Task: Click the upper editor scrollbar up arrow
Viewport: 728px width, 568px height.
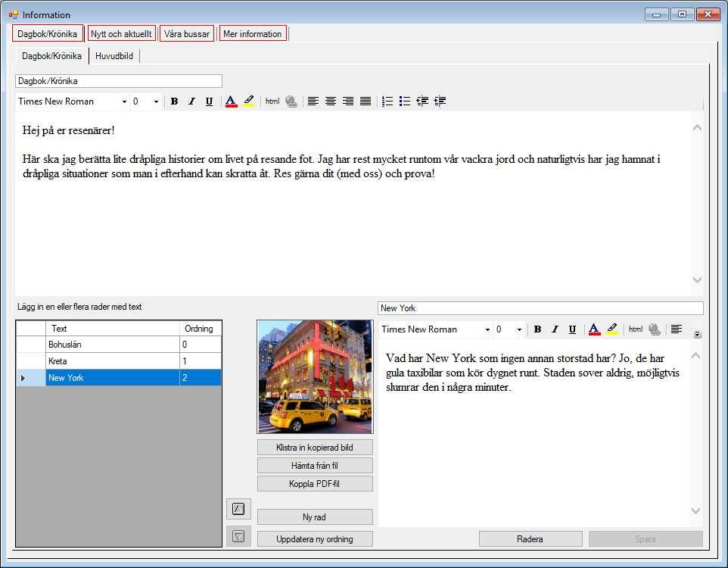Action: tap(697, 127)
